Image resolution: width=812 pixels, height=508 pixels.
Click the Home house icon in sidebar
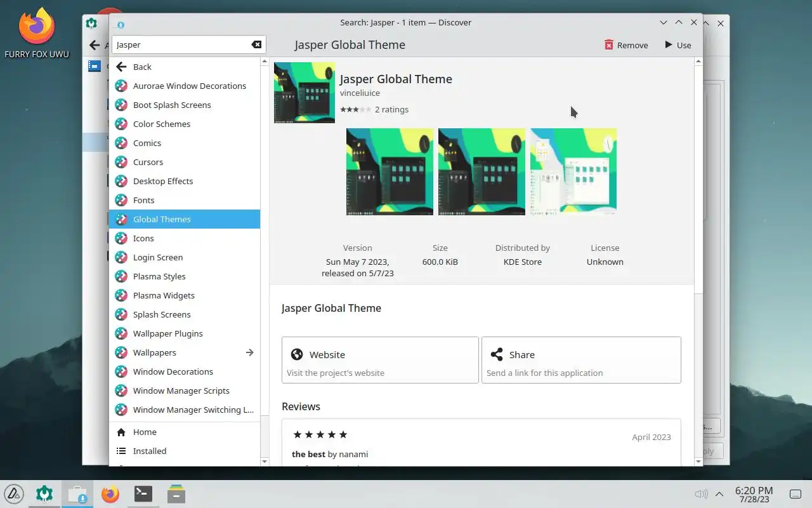(121, 432)
